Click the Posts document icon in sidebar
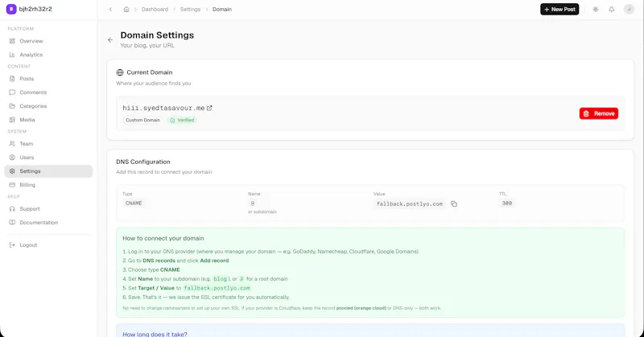The image size is (644, 337). [x=12, y=78]
